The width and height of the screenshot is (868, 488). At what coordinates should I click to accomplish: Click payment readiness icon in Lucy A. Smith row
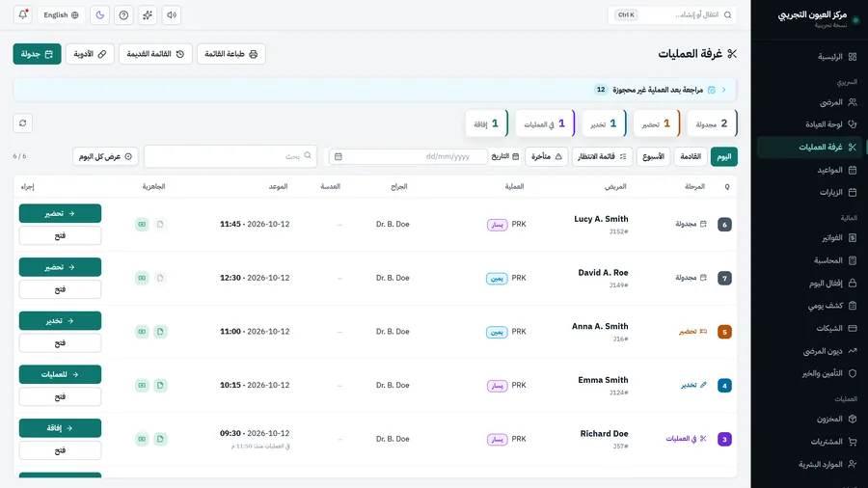click(143, 224)
